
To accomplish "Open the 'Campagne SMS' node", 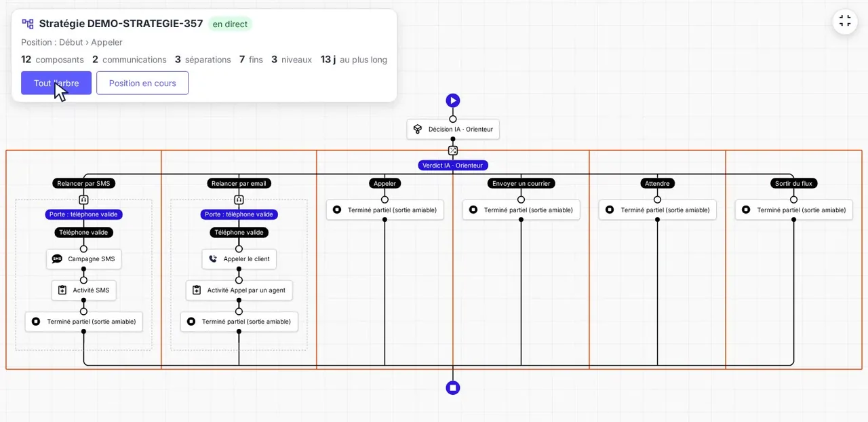I will point(84,258).
